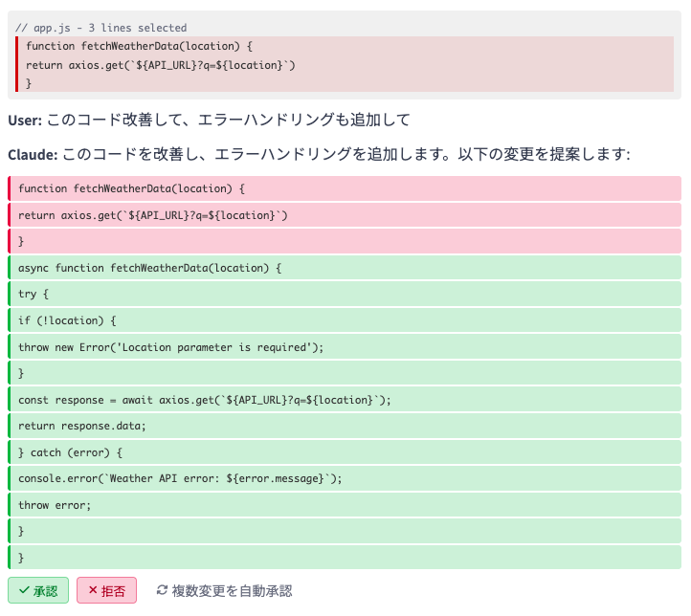The height and width of the screenshot is (616, 691).
Task: Click the X icon in 拒否 button
Action: (93, 590)
